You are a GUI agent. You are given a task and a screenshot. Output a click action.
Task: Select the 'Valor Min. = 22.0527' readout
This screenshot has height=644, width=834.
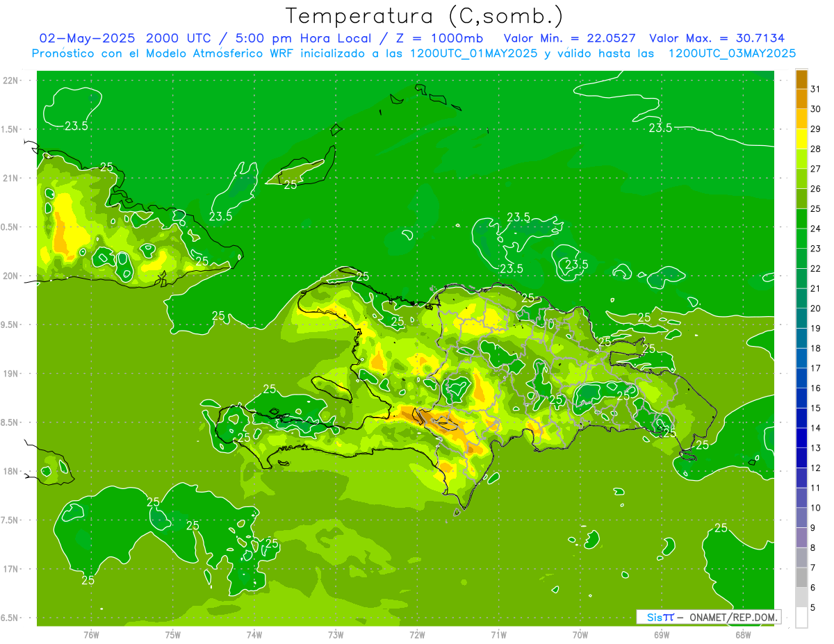pos(570,38)
